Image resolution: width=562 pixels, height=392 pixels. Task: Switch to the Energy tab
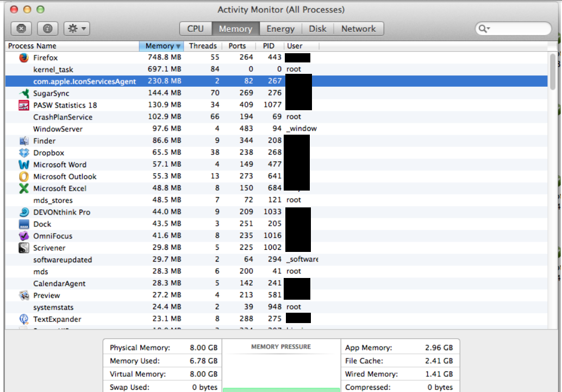280,29
